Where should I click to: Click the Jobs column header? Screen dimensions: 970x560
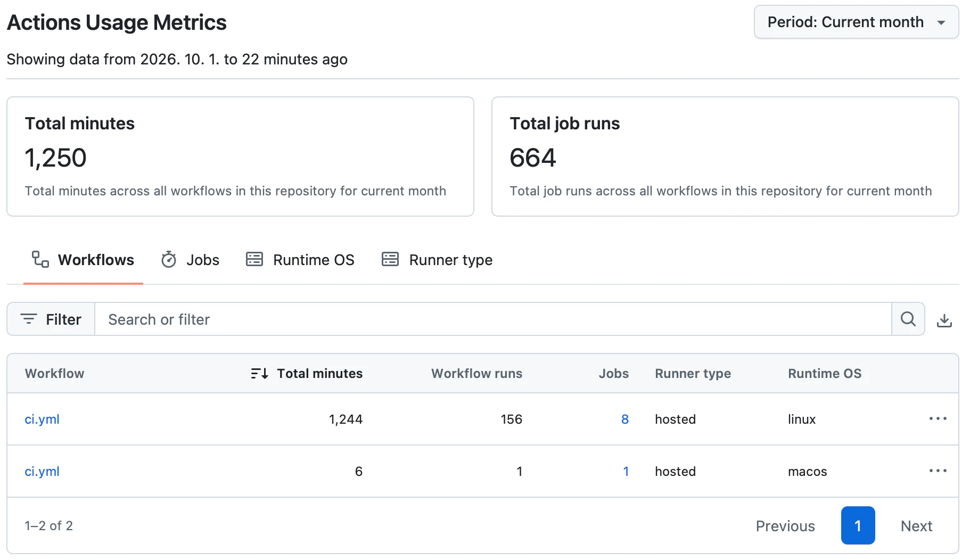click(x=613, y=374)
